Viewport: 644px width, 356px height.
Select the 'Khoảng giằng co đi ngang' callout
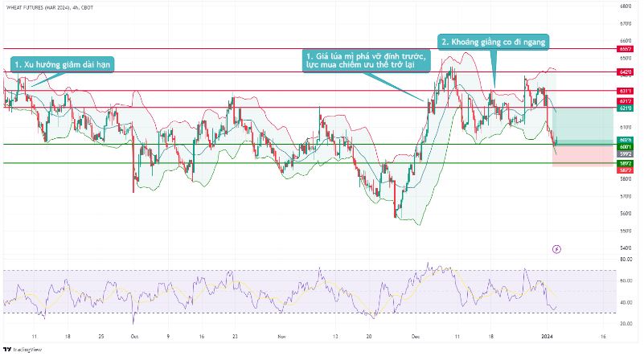494,42
